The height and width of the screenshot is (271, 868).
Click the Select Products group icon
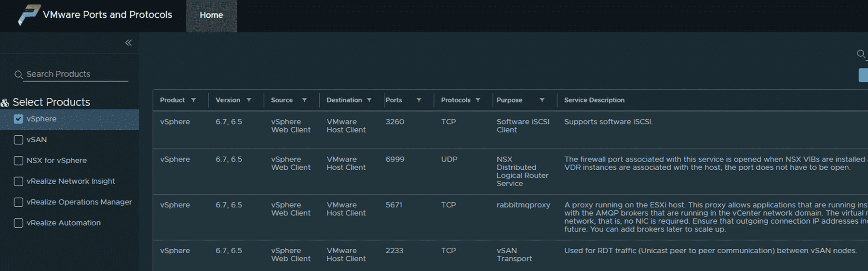coord(5,103)
